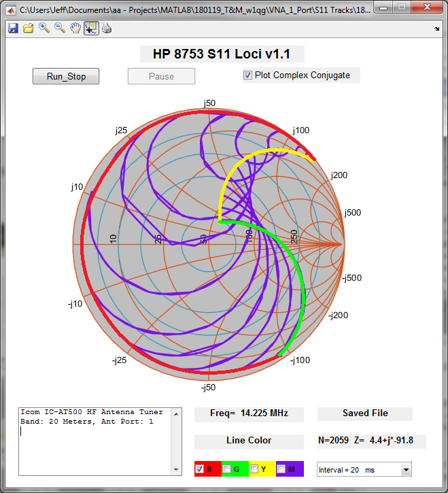Click the j50 label atop the Smith chart
448x493 pixels.
[x=209, y=103]
